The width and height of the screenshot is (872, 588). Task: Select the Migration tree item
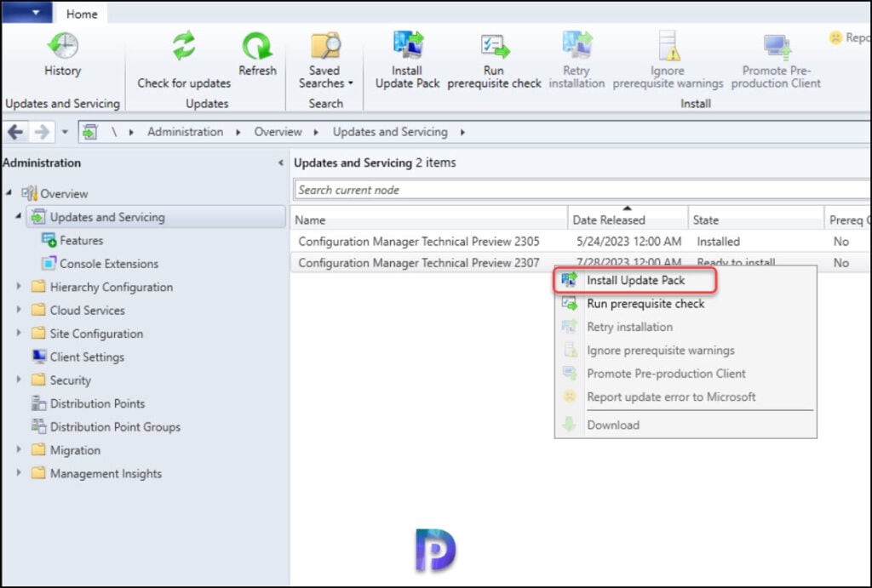pos(75,450)
